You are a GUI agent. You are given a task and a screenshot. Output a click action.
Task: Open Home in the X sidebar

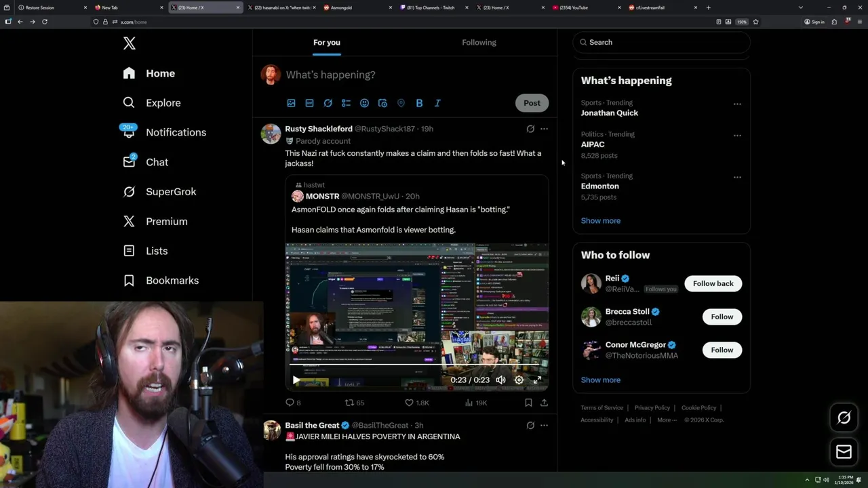[x=149, y=73]
